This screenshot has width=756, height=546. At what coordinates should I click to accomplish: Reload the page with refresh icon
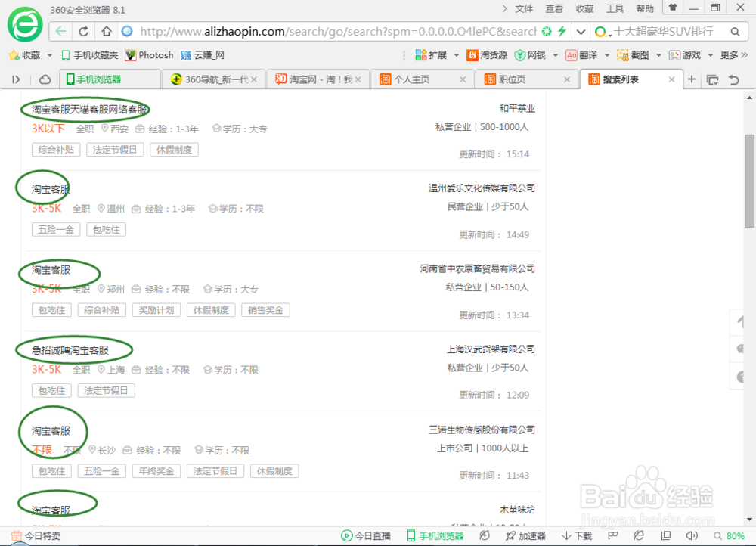83,31
